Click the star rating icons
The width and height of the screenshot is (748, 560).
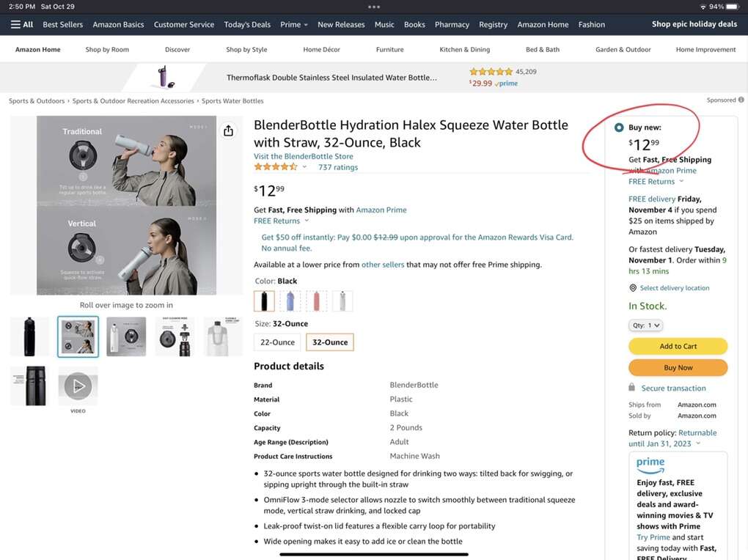click(x=275, y=167)
